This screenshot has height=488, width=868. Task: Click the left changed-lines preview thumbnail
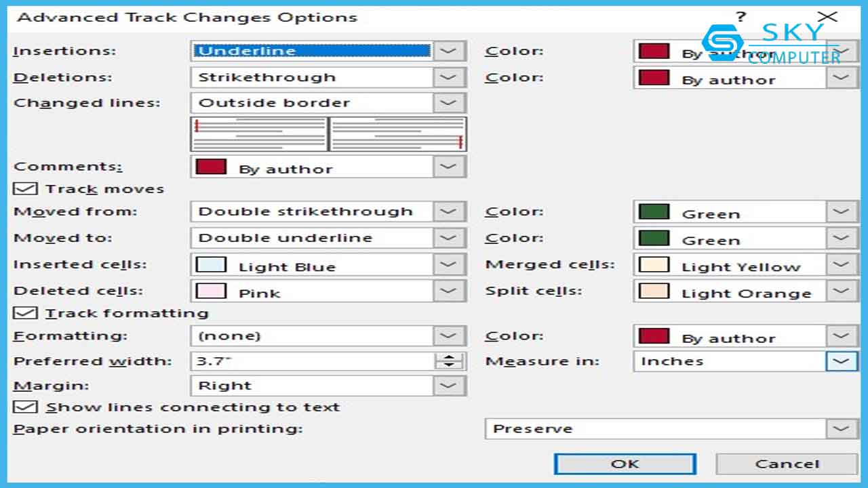(x=259, y=134)
